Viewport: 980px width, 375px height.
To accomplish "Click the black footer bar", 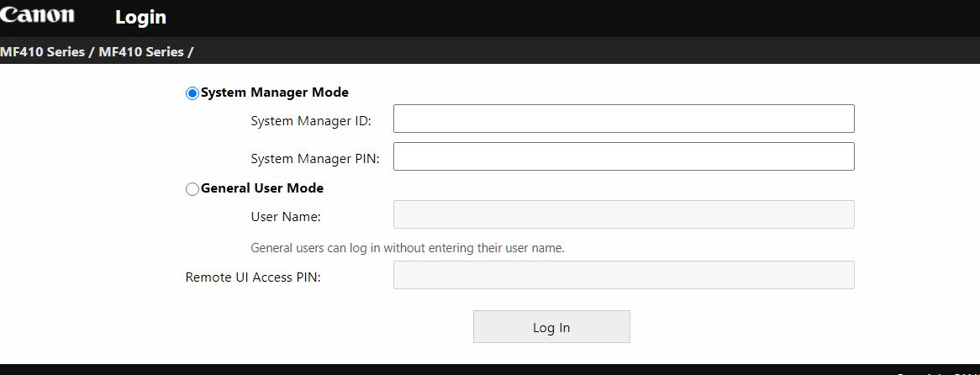I will coord(420,370).
